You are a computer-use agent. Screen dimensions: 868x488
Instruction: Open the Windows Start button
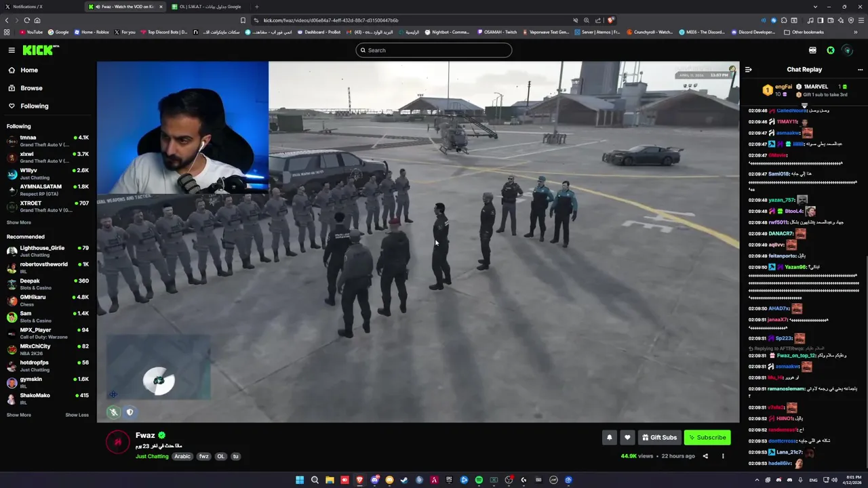click(x=300, y=480)
